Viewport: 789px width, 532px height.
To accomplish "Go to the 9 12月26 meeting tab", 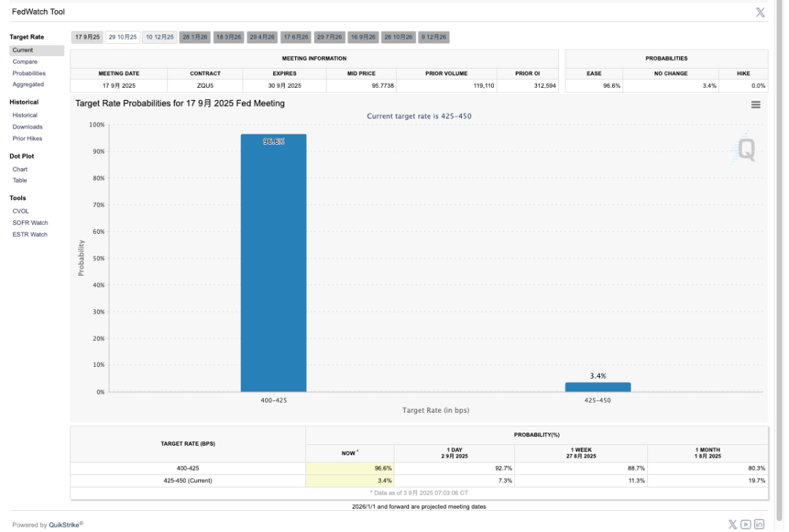I will coord(434,37).
